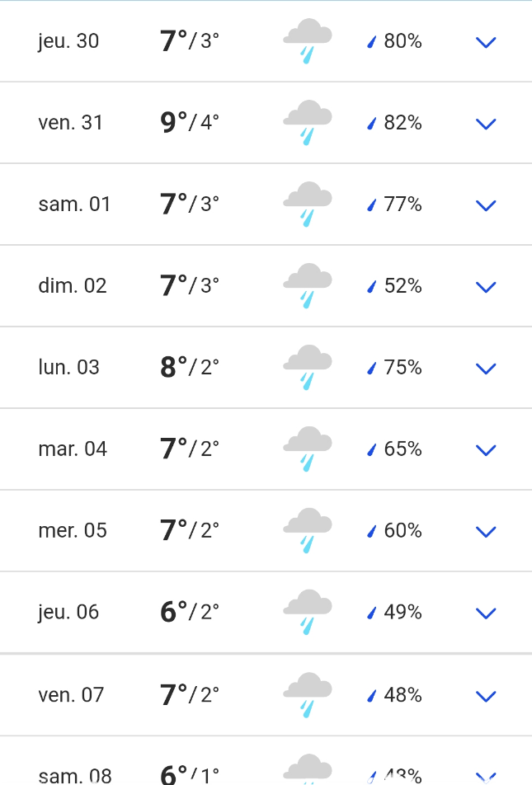This screenshot has width=532, height=785.
Task: Open the partially visible sam. 08 row
Action: (266, 761)
